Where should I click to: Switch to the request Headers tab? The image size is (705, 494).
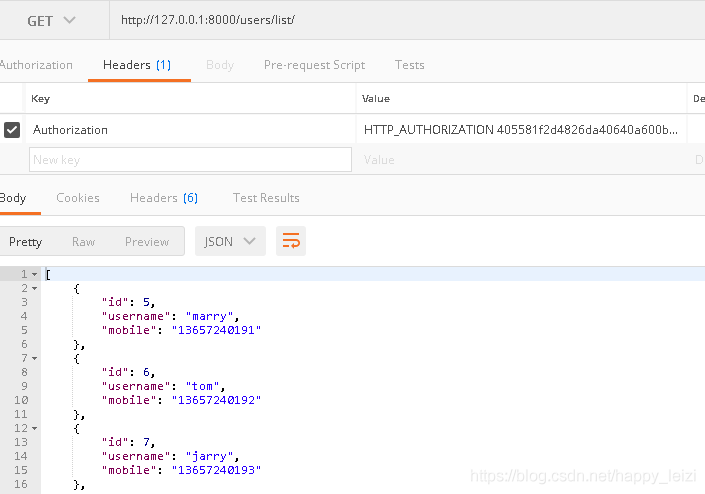tap(137, 65)
